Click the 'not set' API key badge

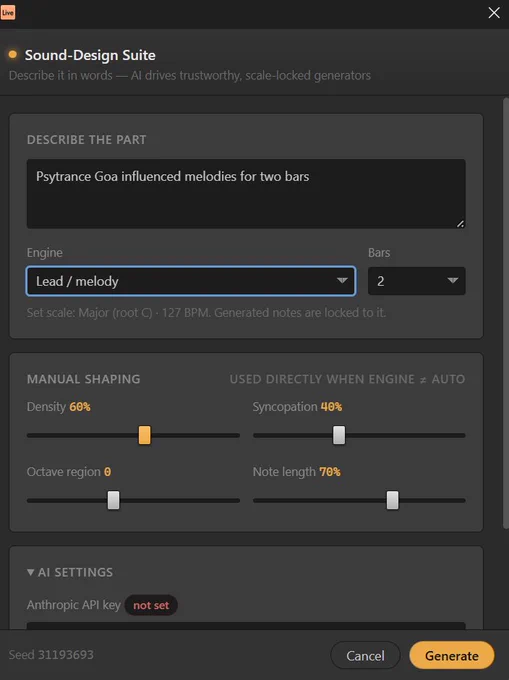pos(151,605)
